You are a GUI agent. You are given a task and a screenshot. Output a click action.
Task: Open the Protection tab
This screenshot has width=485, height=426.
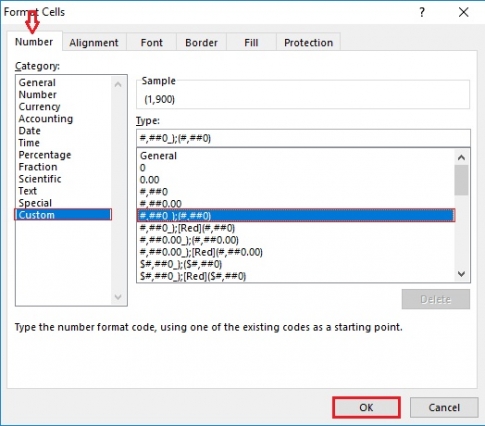pyautogui.click(x=308, y=43)
